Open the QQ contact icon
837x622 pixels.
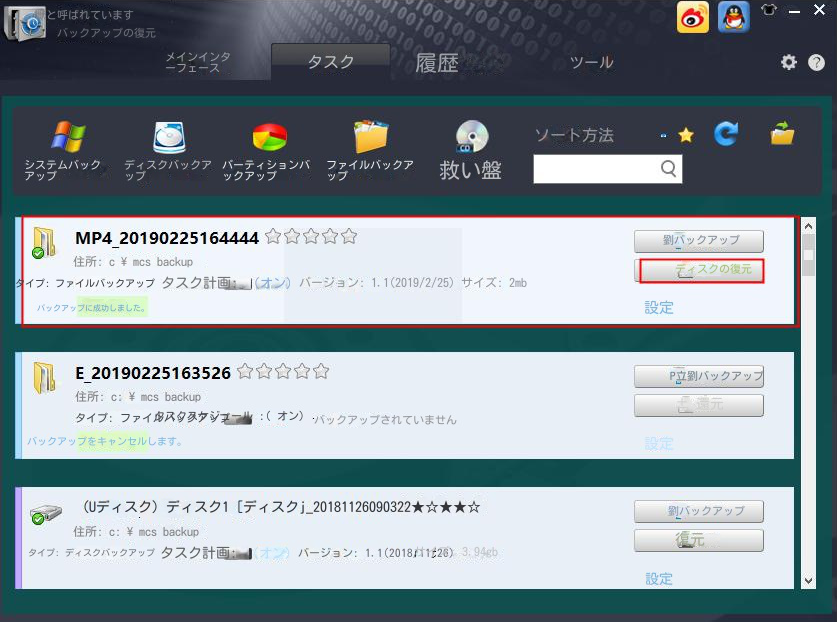click(x=734, y=17)
